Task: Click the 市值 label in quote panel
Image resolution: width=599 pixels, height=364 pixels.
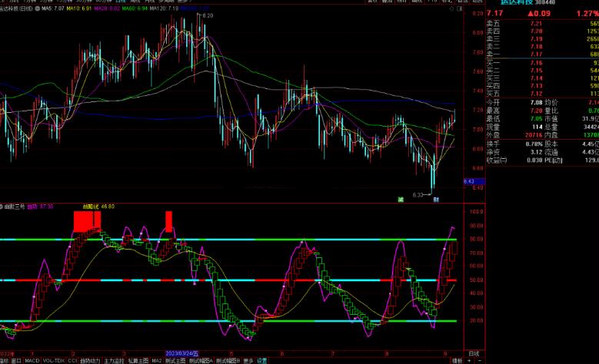Action: point(551,119)
